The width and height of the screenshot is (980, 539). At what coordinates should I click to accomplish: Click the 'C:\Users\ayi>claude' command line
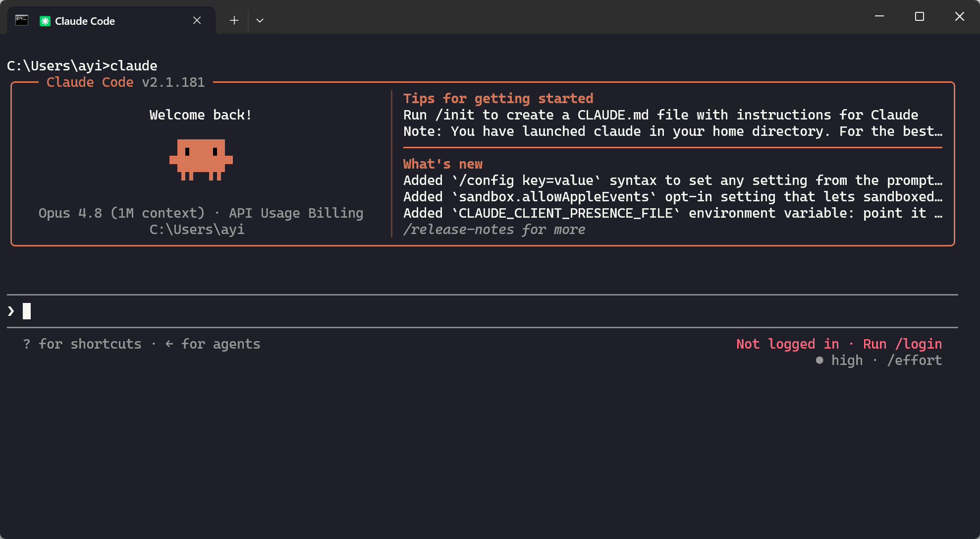82,66
